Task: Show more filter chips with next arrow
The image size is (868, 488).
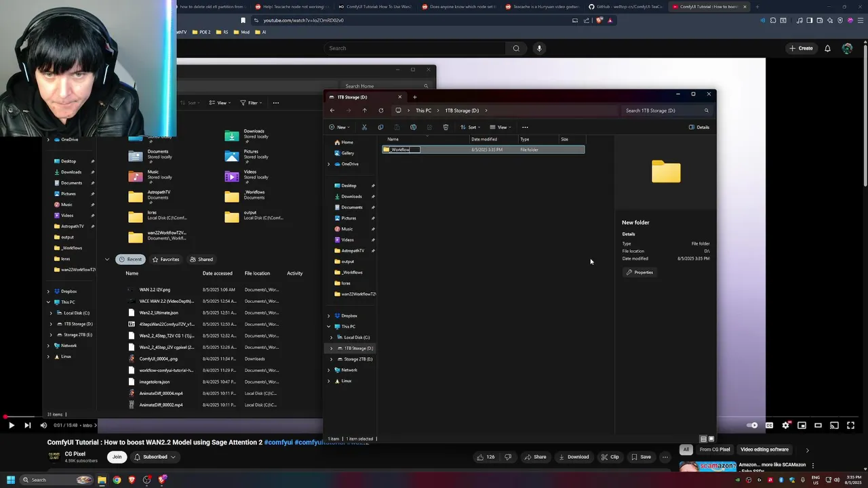Action: click(x=807, y=450)
